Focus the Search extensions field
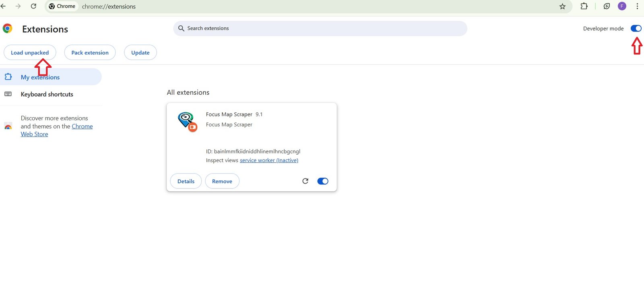The width and height of the screenshot is (644, 298). coord(320,28)
